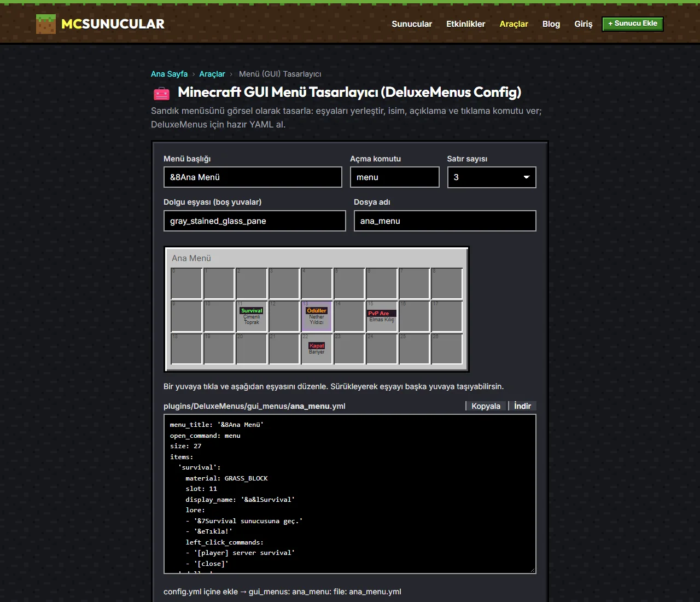
Task: Go to the Araçlar nav item
Action: pyautogui.click(x=514, y=24)
